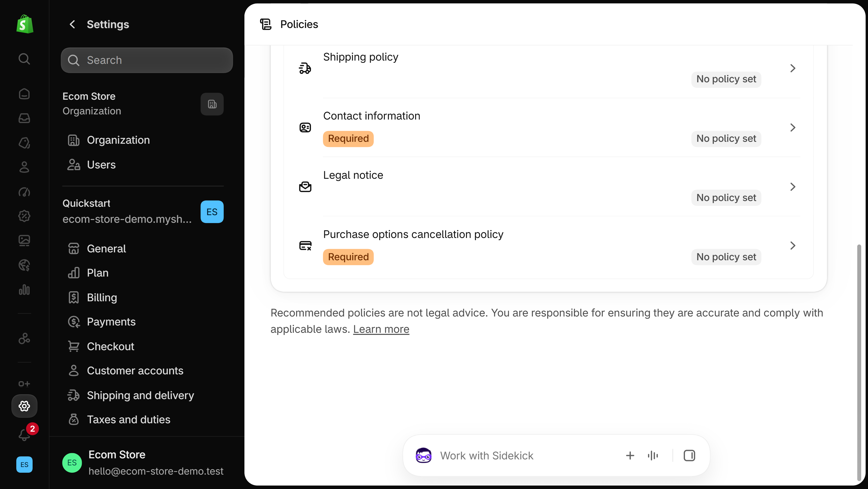Toggle the Sidekick side panel button
Image resolution: width=868 pixels, height=489 pixels.
click(689, 456)
